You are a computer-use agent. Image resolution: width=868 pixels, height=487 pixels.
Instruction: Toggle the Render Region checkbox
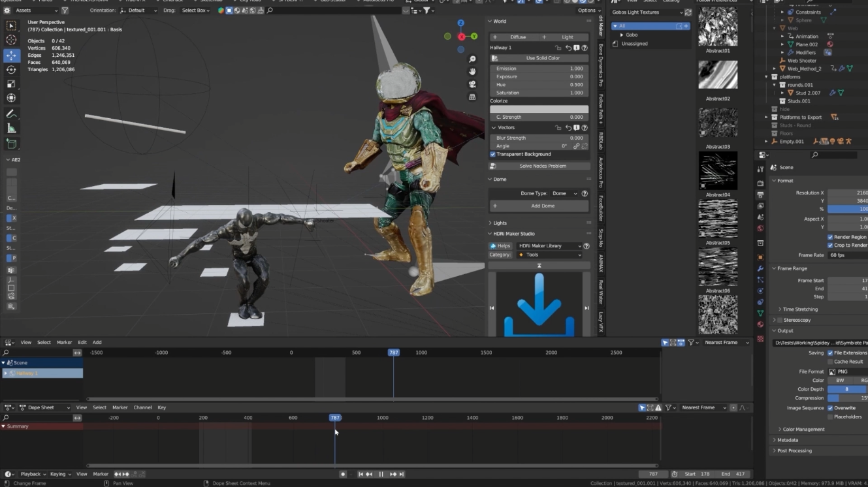[x=830, y=237]
